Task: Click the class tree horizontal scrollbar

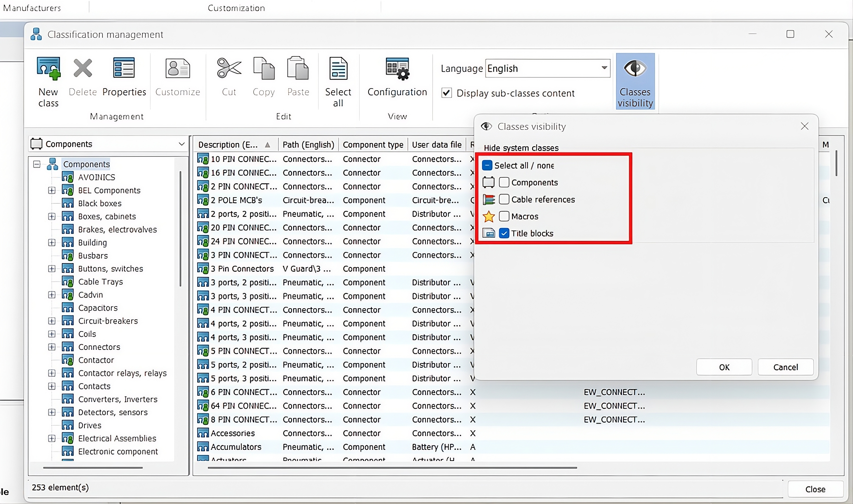Action: 93,468
